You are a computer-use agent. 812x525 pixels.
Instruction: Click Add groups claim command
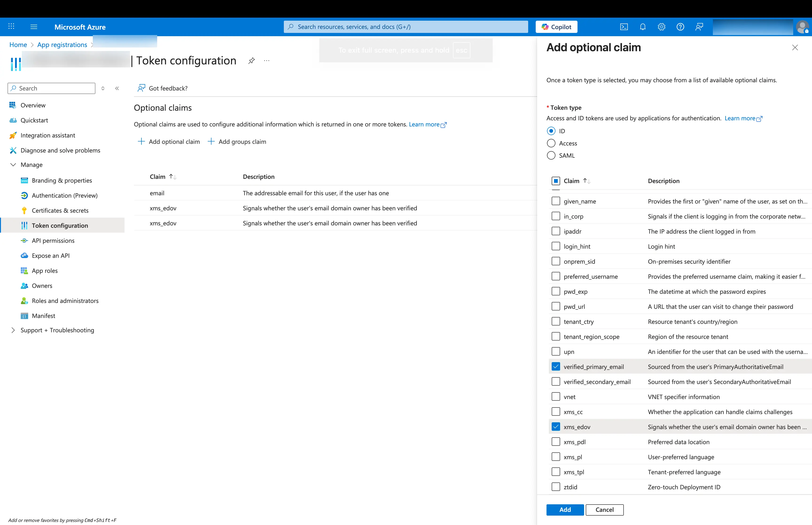237,141
